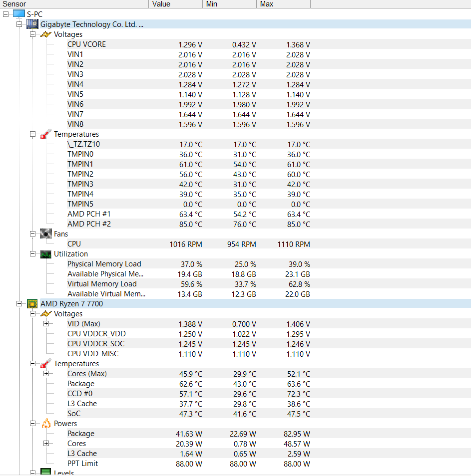Click the Max column header
Screen dimensions: 471x476
266,4
